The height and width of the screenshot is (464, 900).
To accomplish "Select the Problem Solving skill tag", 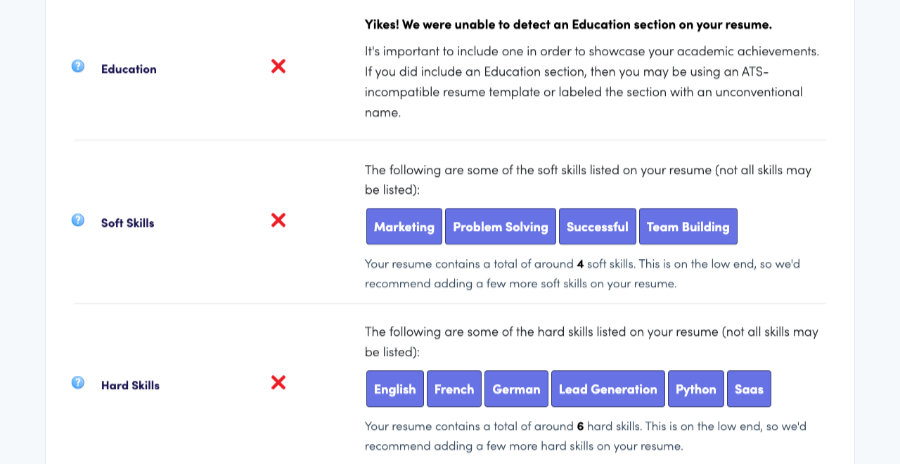I will 501,226.
